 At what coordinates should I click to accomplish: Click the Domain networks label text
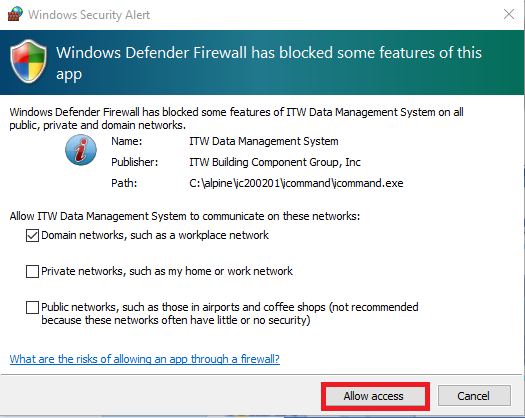pos(155,235)
